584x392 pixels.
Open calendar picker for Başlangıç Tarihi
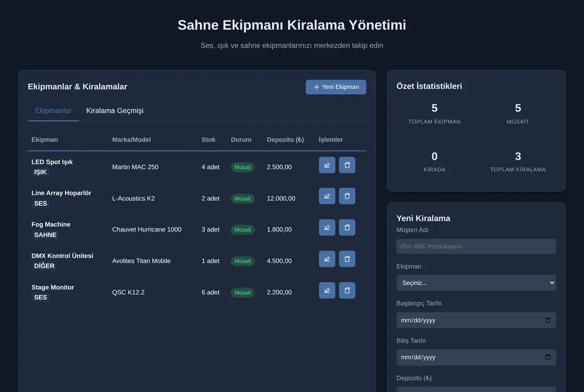click(x=548, y=320)
